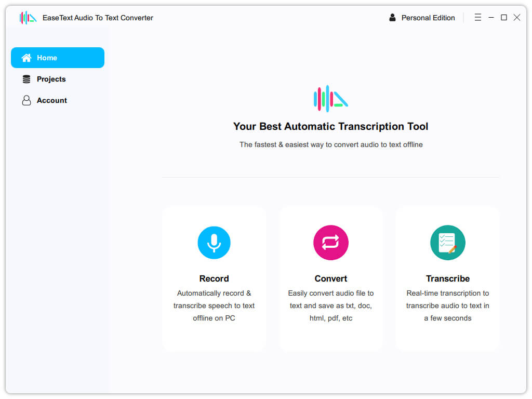Click the Transcribe card title
This screenshot has height=399, width=532.
[448, 278]
